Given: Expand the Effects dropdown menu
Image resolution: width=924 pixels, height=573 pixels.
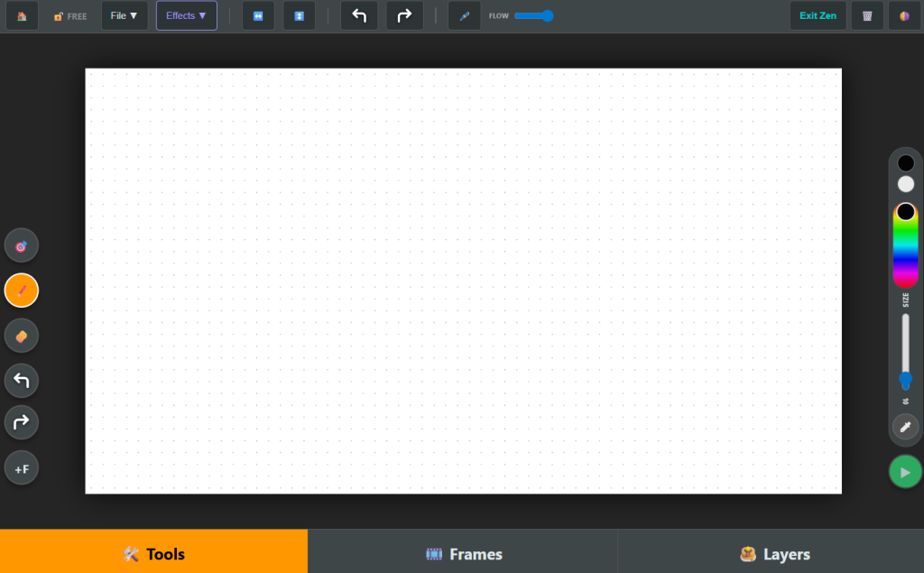Looking at the screenshot, I should pyautogui.click(x=186, y=15).
